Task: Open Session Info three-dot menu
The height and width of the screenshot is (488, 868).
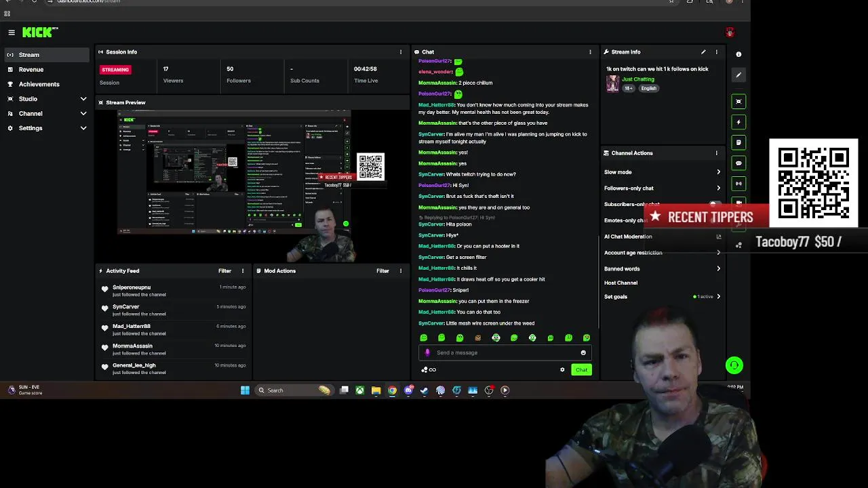Action: tap(400, 52)
